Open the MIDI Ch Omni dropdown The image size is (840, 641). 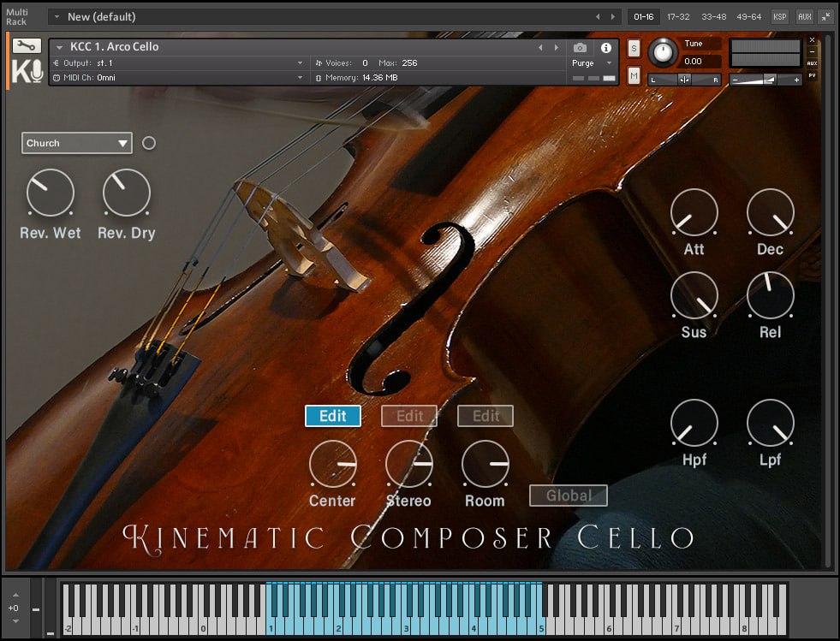click(x=300, y=78)
